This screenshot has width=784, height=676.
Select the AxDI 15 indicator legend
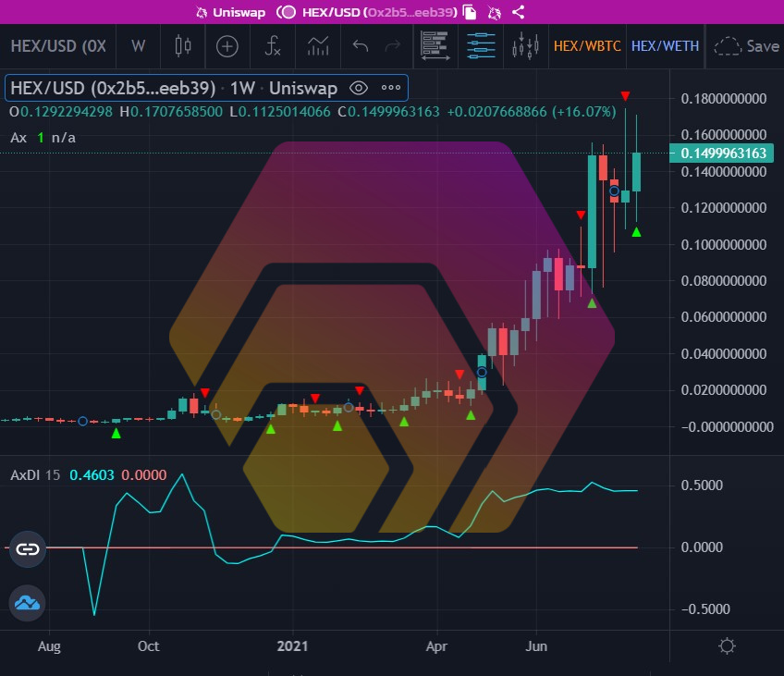click(x=35, y=474)
